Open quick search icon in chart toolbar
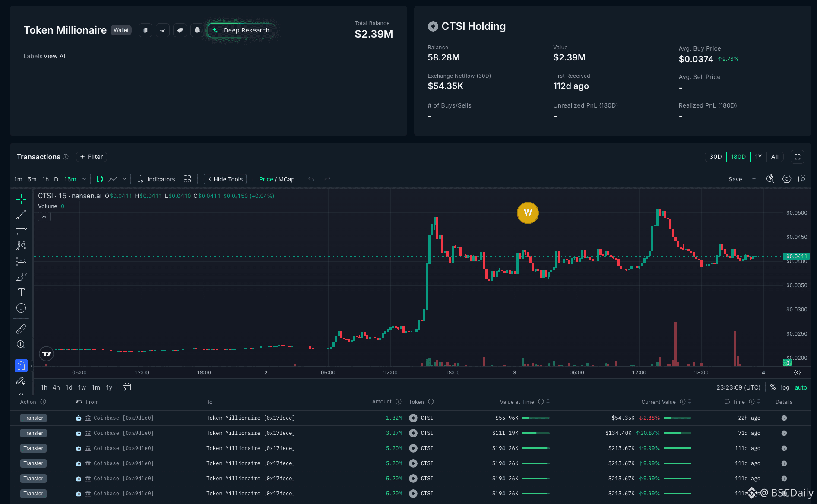 pyautogui.click(x=770, y=179)
